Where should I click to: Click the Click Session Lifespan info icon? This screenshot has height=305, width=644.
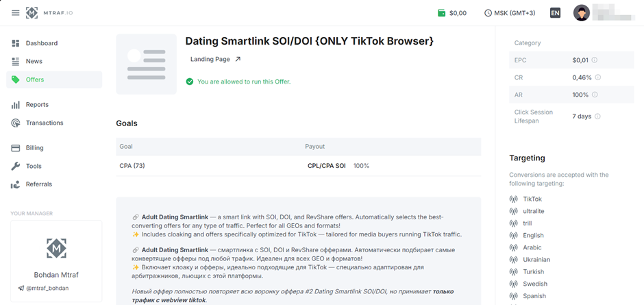click(x=597, y=117)
